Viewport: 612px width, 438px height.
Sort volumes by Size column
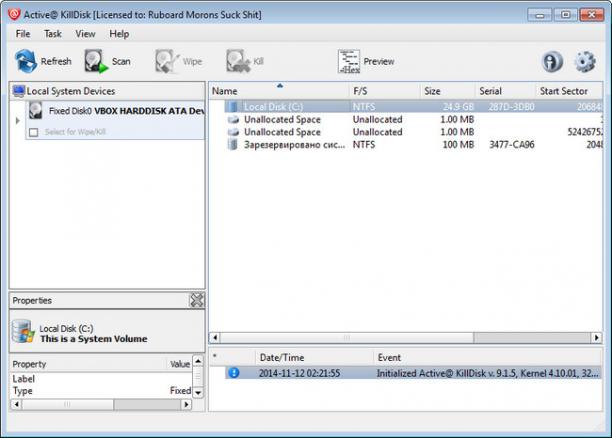(448, 91)
